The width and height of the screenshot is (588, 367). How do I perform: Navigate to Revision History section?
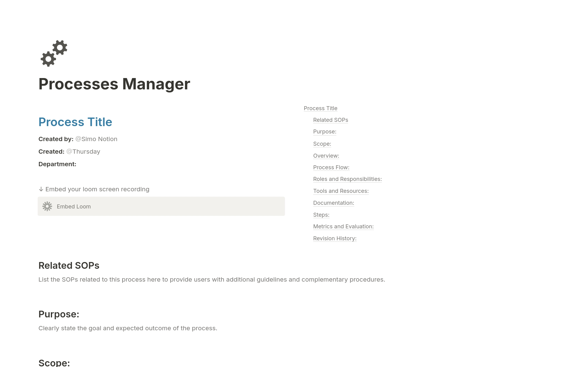pyautogui.click(x=335, y=238)
